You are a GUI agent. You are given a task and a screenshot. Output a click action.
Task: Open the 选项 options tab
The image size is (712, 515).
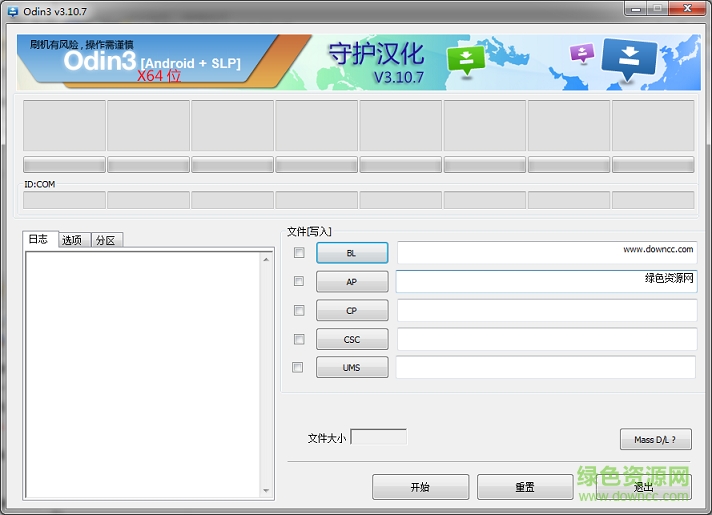(x=73, y=240)
